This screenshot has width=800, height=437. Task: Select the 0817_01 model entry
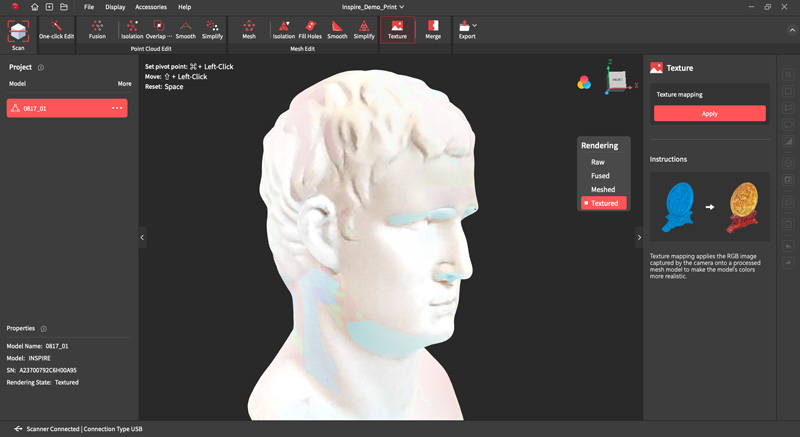coord(67,108)
